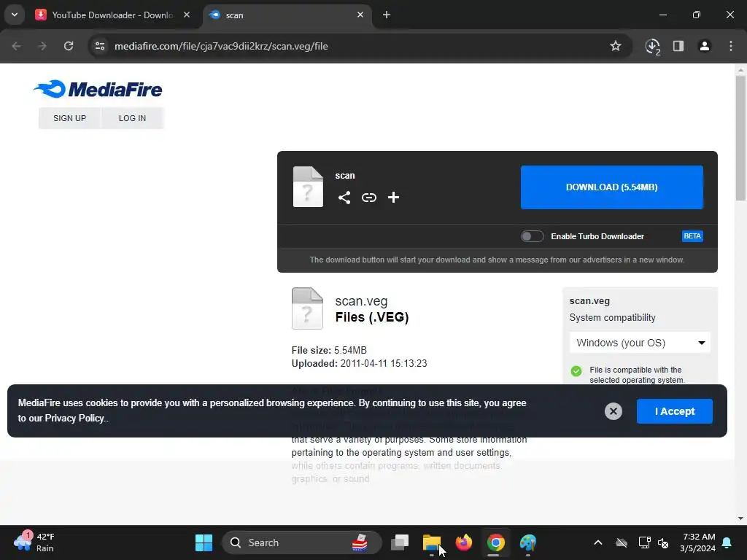
Task: Launch Firefox from taskbar
Action: click(x=463, y=542)
